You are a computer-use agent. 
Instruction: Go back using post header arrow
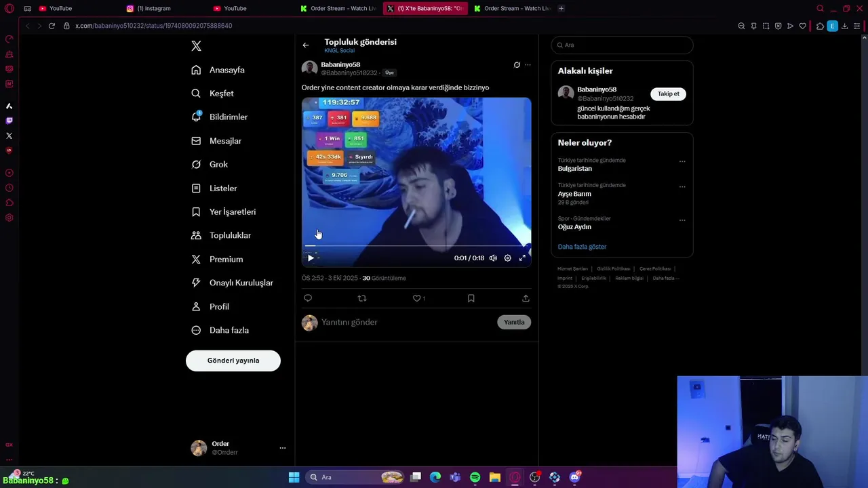306,45
